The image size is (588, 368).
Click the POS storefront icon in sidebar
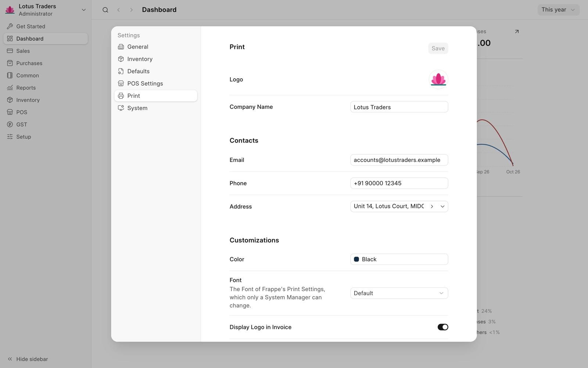[10, 112]
